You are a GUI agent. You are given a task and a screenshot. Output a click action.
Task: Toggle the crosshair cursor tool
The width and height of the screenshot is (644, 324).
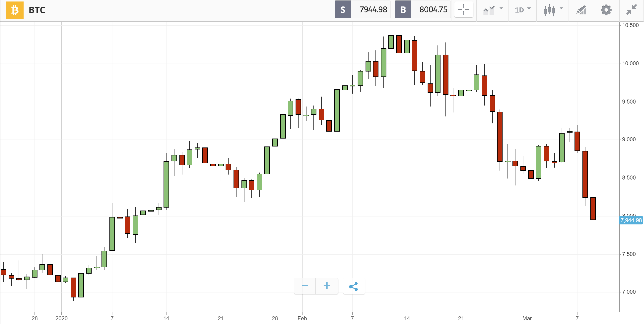pyautogui.click(x=463, y=10)
